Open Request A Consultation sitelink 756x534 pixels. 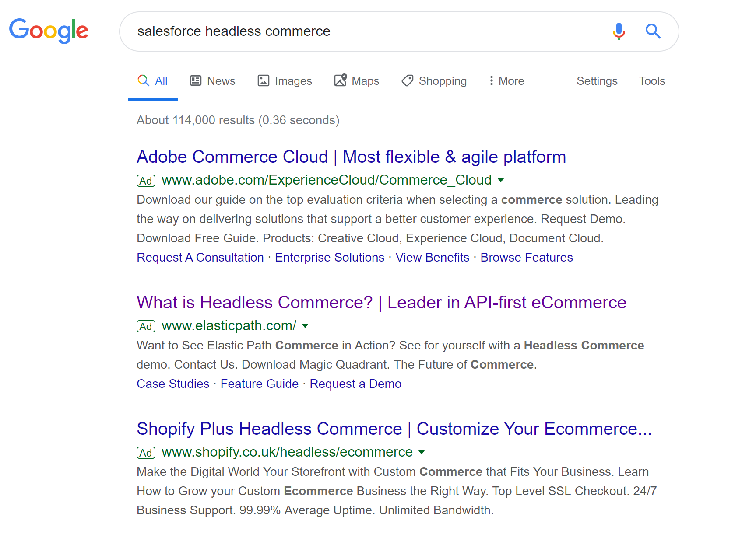tap(200, 257)
